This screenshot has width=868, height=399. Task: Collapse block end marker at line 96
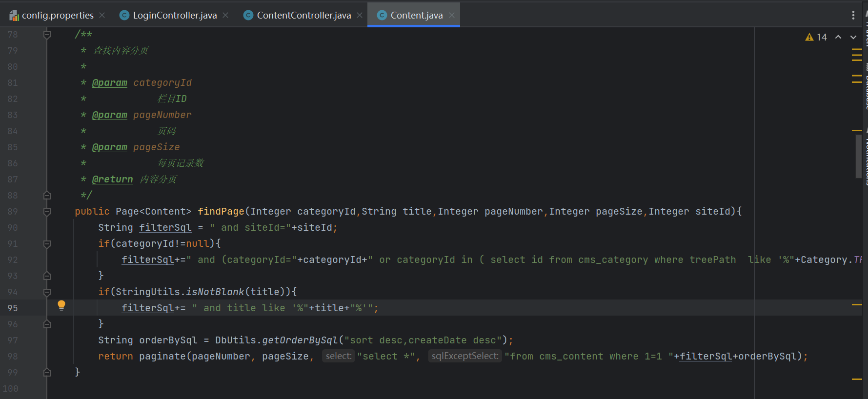(47, 324)
